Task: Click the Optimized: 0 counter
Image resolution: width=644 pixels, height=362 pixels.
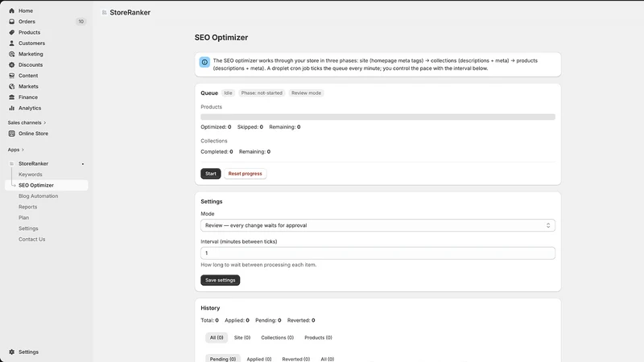Action: (216, 127)
